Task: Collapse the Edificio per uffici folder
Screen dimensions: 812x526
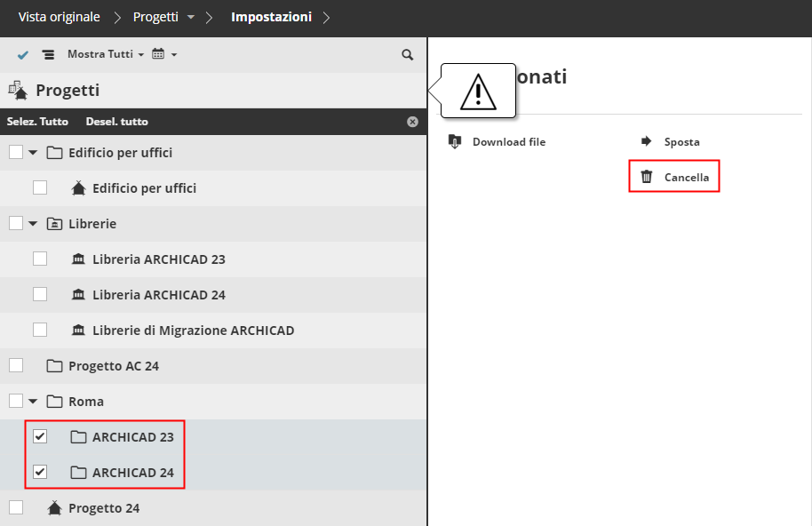Action: coord(33,153)
